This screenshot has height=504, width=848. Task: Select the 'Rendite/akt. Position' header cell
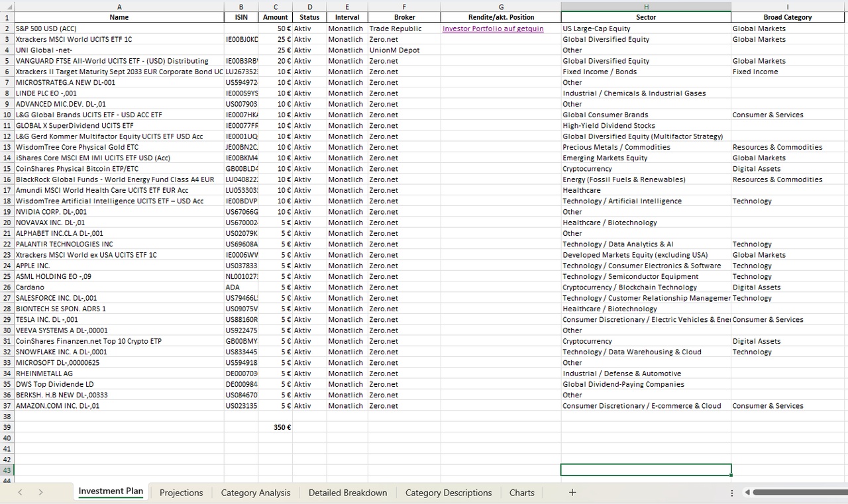501,17
